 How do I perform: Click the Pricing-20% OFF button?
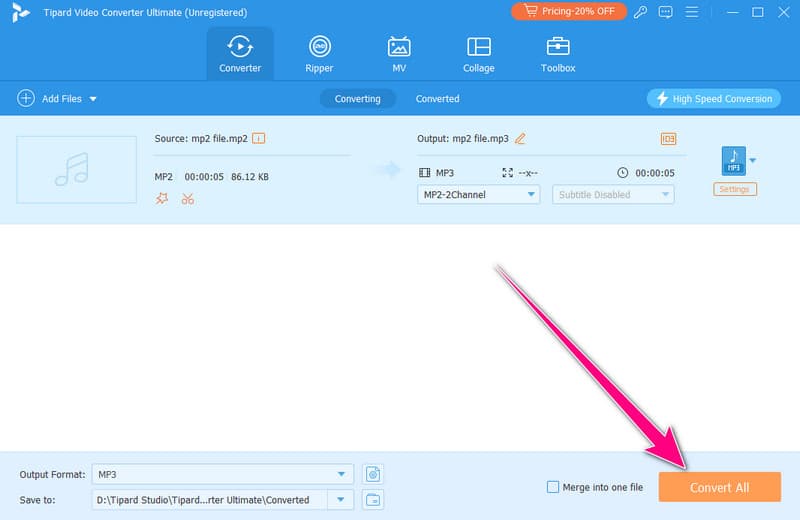click(569, 11)
